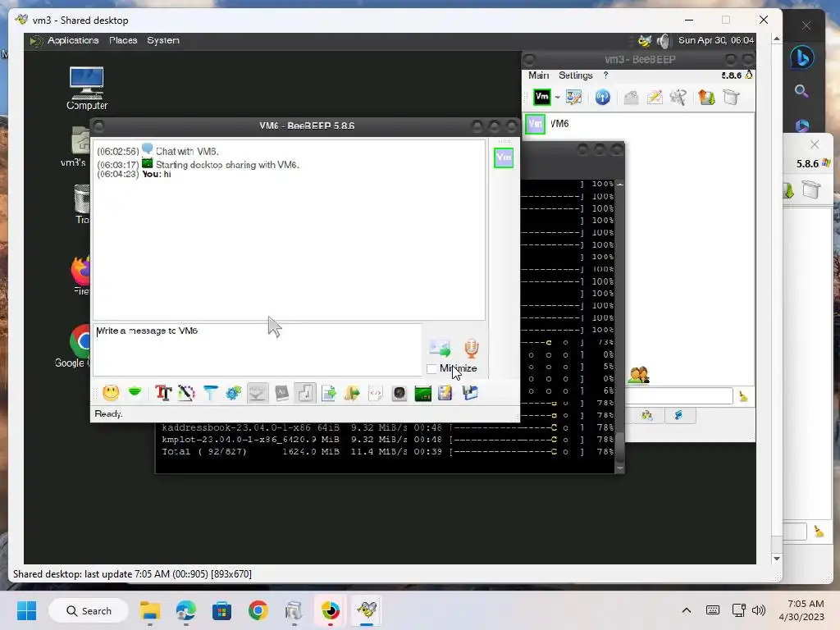
Task: Open the Settings menu in vm3 BeeBEEP
Action: point(575,75)
